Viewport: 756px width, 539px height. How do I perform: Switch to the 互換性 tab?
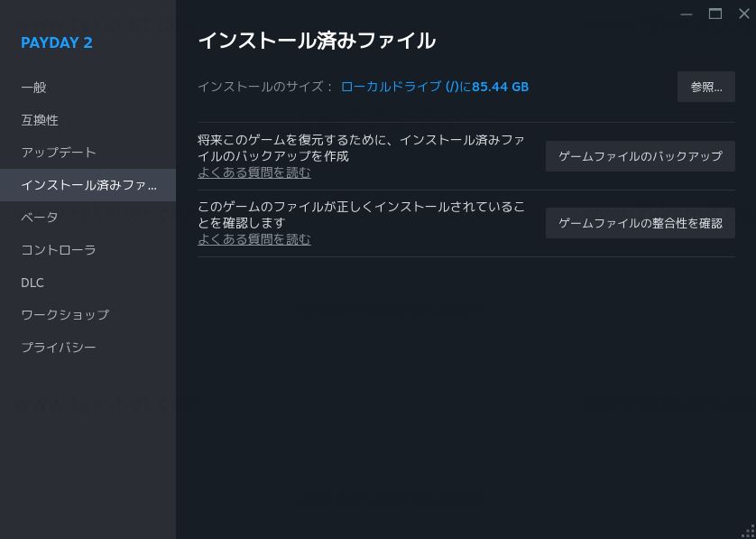tap(88, 120)
